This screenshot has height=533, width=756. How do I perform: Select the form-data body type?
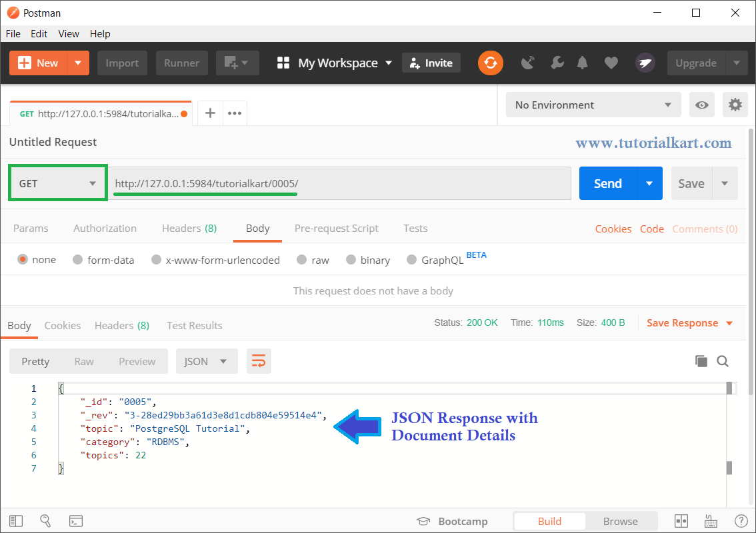(103, 260)
